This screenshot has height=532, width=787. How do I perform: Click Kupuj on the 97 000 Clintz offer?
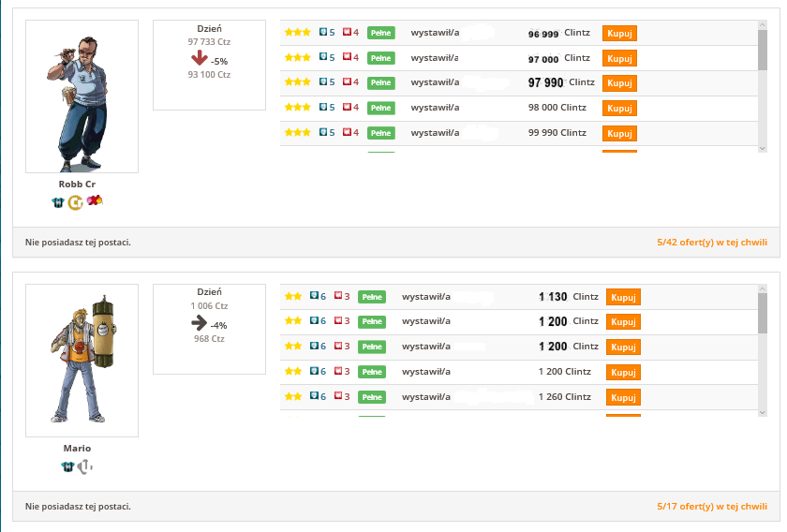click(x=619, y=58)
